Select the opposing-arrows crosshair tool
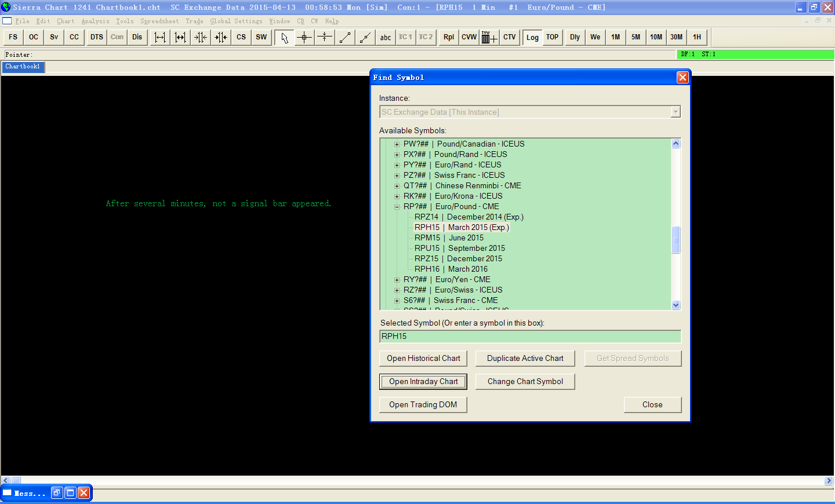The image size is (835, 504). click(x=325, y=37)
